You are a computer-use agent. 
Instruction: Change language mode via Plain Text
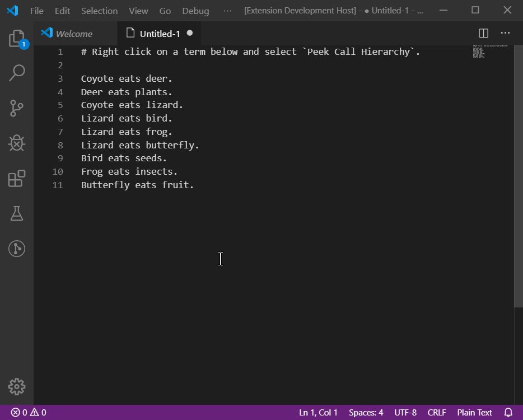point(475,413)
